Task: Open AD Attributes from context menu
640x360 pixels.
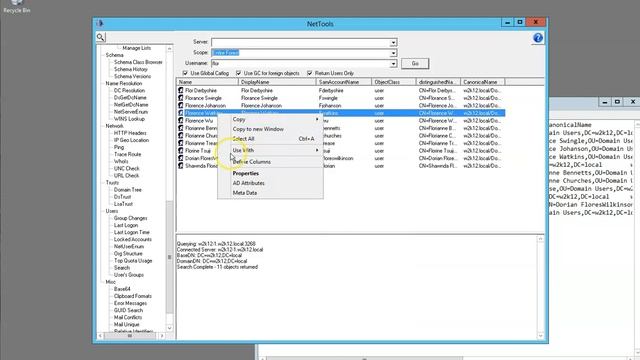Action: pyautogui.click(x=249, y=183)
